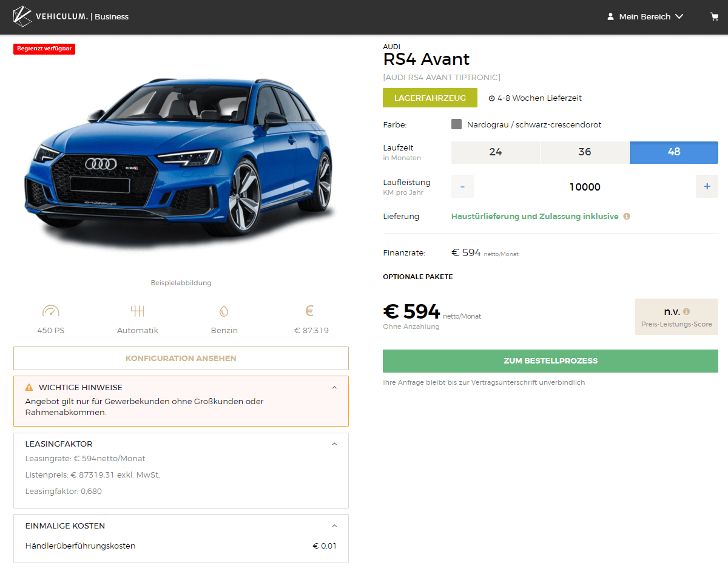Increase yearly mileage with plus button
This screenshot has width=728, height=568.
707,187
